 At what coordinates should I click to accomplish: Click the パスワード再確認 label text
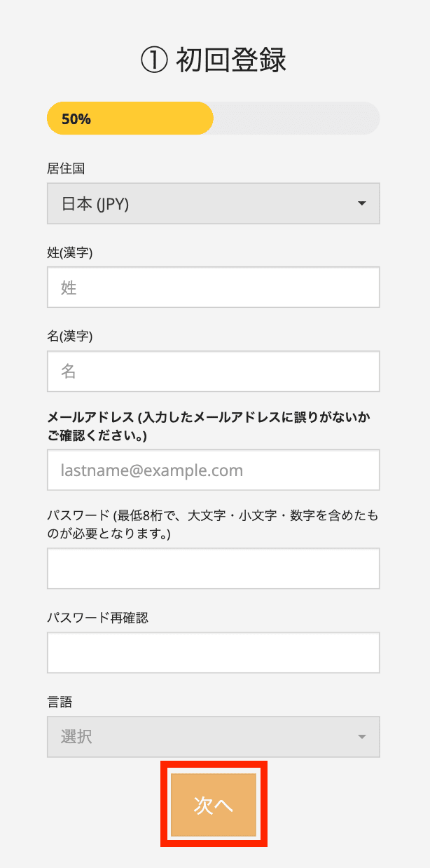click(97, 618)
